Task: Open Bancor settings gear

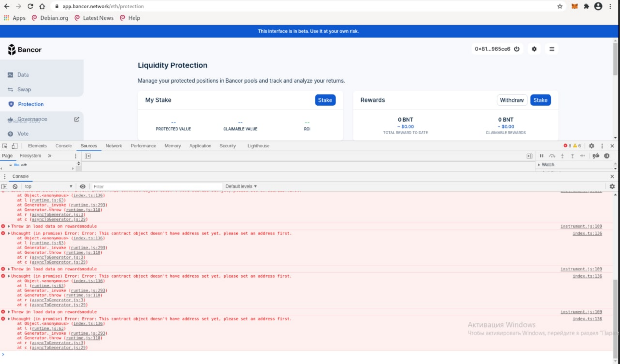Action: (534, 49)
